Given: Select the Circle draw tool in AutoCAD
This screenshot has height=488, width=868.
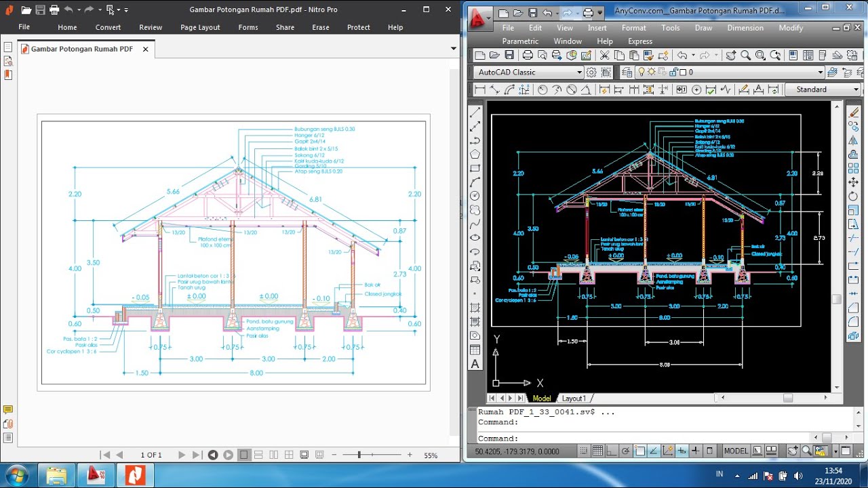Looking at the screenshot, I should point(475,196).
